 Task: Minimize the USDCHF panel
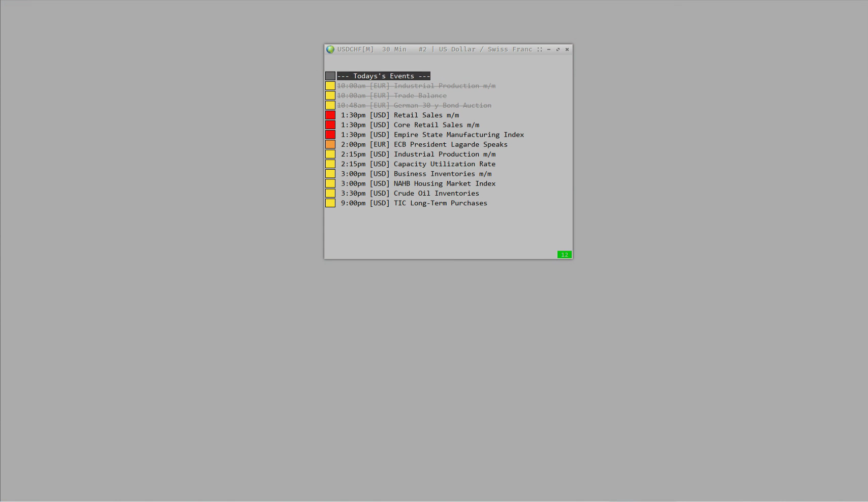[x=549, y=49]
